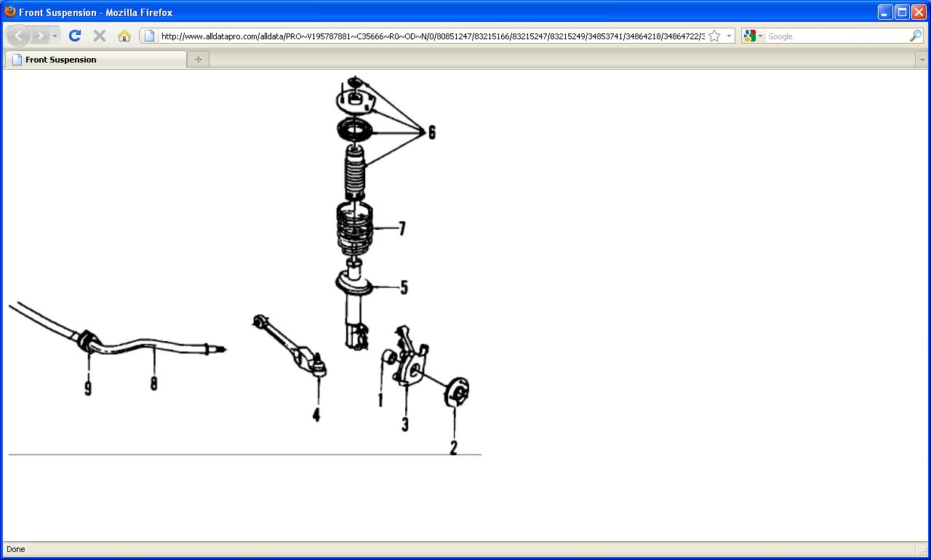Open the address bar history dropdown
This screenshot has width=931, height=560.
pyautogui.click(x=729, y=36)
